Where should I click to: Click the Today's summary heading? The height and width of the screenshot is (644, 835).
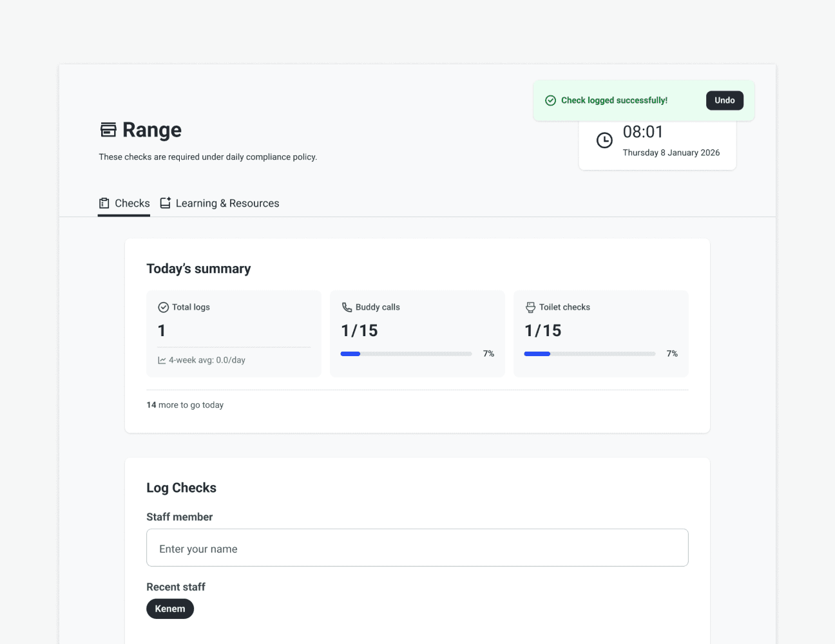coord(198,269)
